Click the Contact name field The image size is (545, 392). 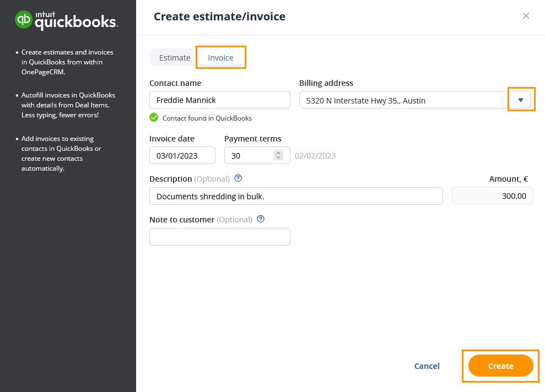coord(219,100)
